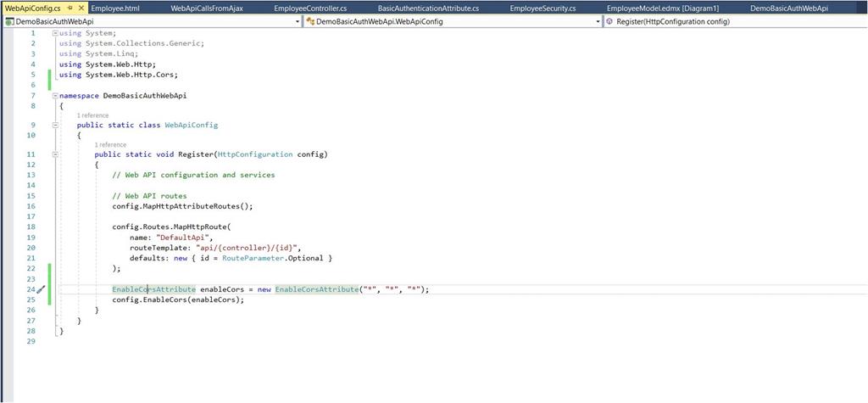Click the "api/{controller}/{id}" route template string

247,247
